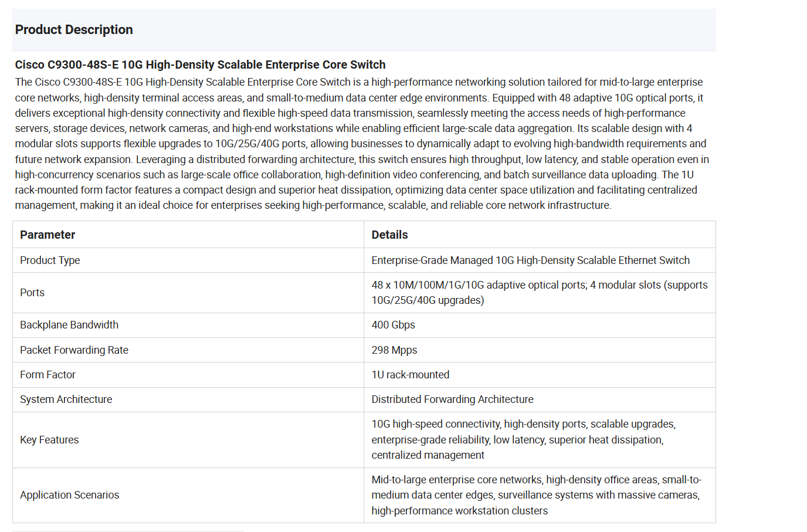
Task: Select the System Architecture row label
Action: click(66, 399)
